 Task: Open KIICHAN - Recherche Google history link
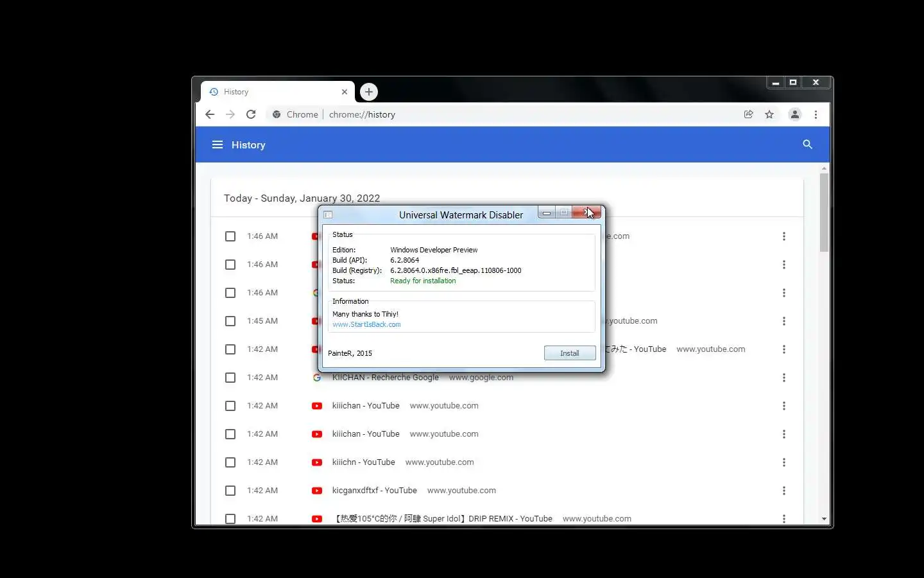(386, 378)
